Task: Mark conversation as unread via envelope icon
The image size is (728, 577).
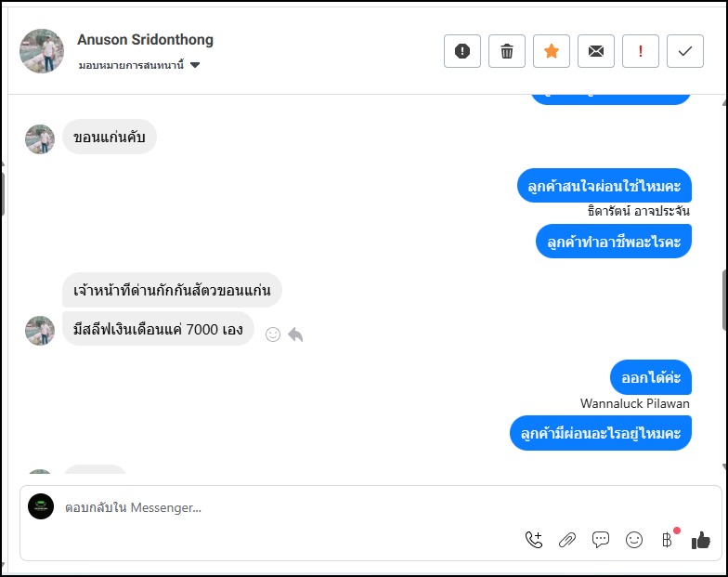Action: pyautogui.click(x=596, y=51)
